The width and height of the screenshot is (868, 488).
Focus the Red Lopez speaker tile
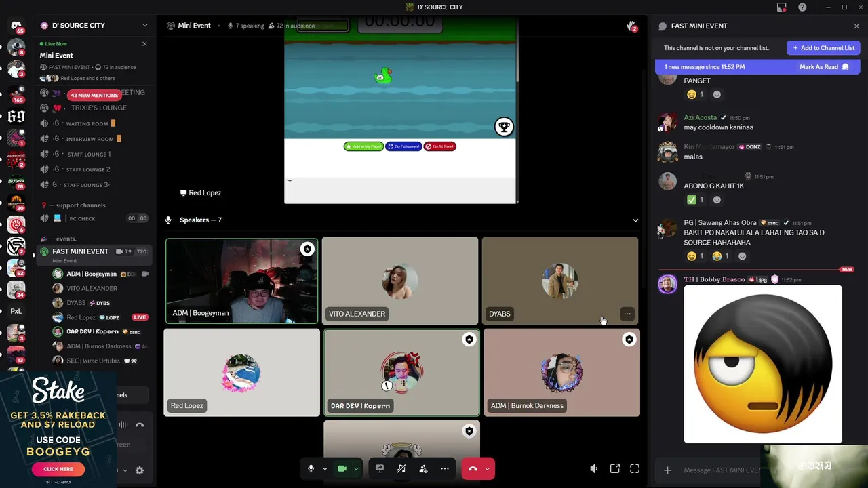point(241,372)
